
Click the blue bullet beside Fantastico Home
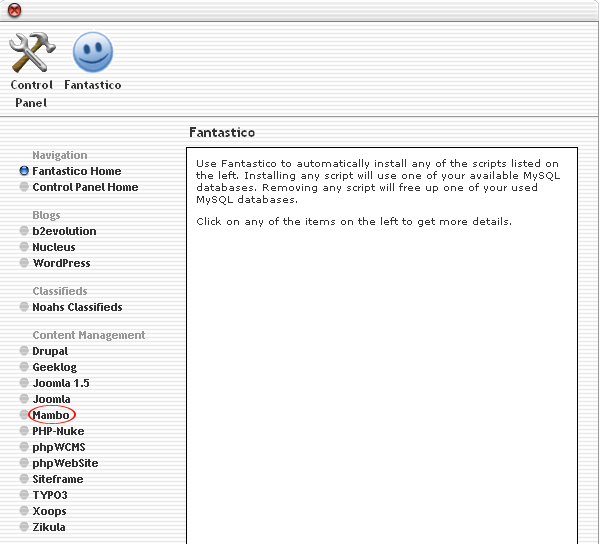(x=24, y=171)
